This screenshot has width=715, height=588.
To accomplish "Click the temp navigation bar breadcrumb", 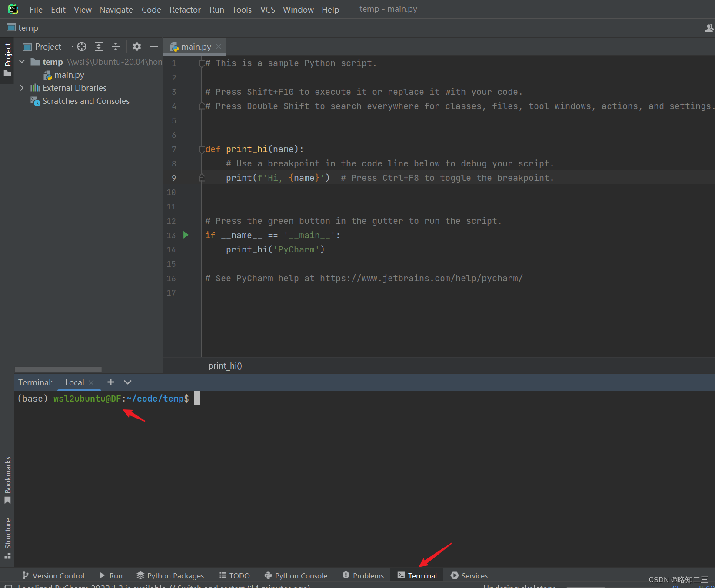I will tap(23, 28).
